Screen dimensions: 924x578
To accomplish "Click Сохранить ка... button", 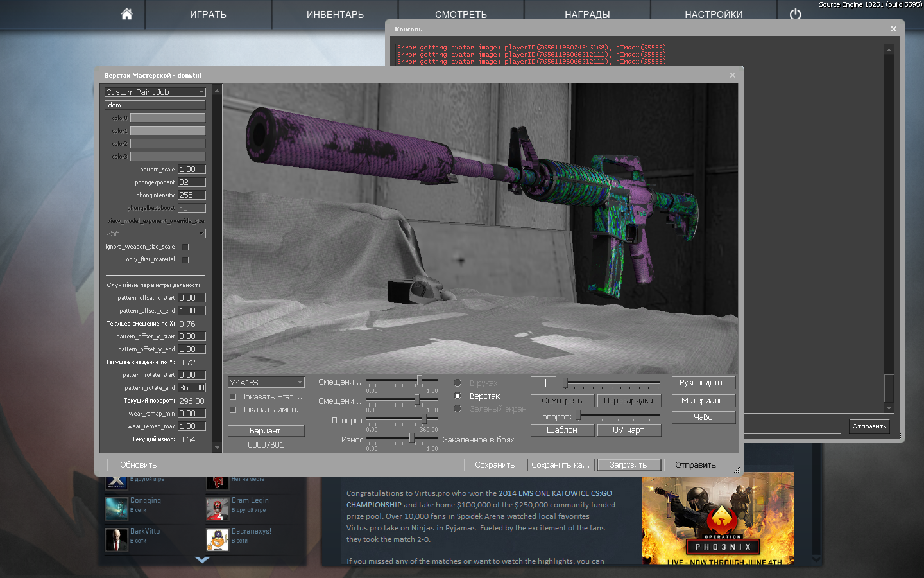I will click(x=561, y=464).
